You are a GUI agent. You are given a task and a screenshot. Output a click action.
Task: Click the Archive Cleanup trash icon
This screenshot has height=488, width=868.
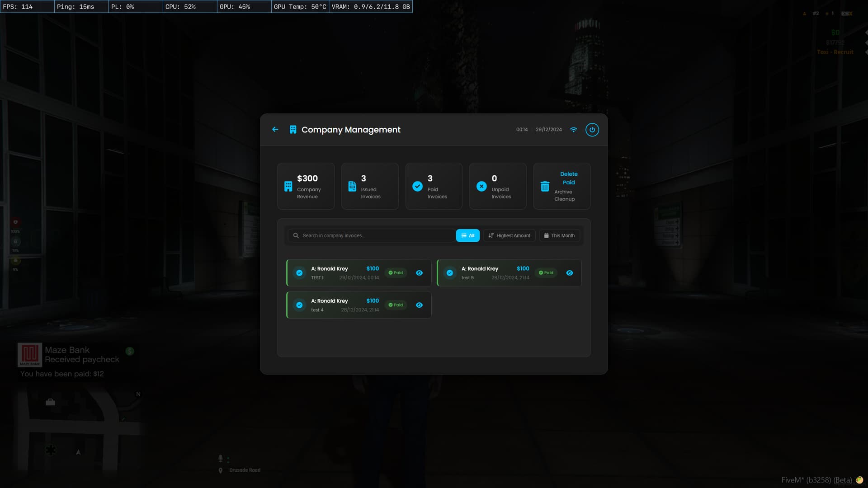point(545,186)
